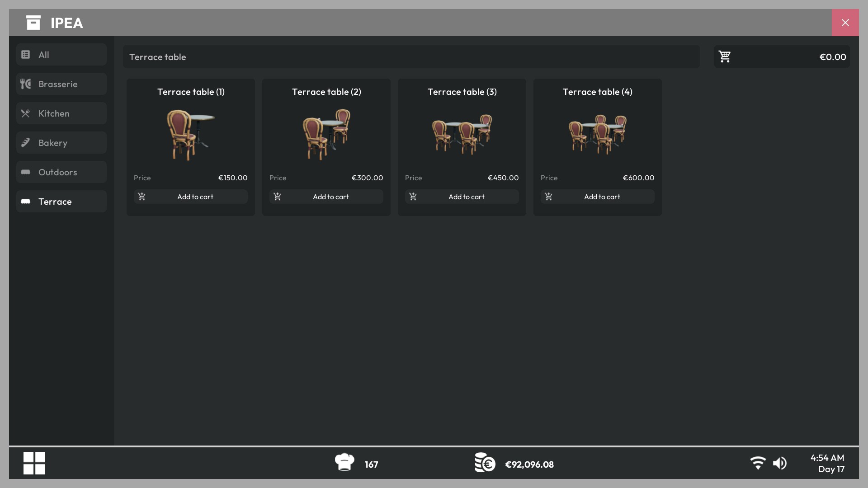Open the Outdoors category
Viewport: 868px width, 488px height.
pos(61,172)
